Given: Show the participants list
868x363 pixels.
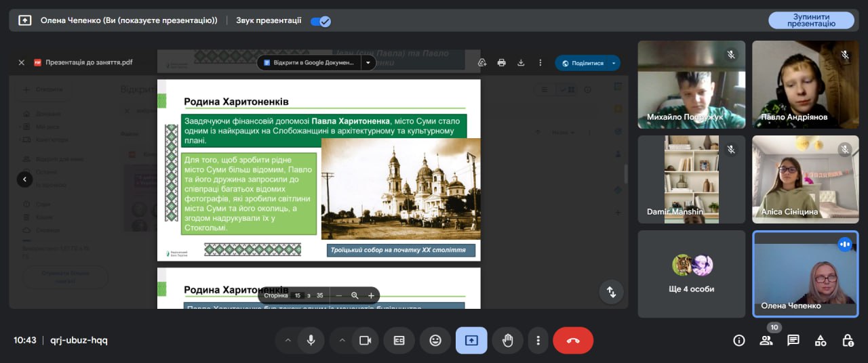Looking at the screenshot, I should [766, 341].
